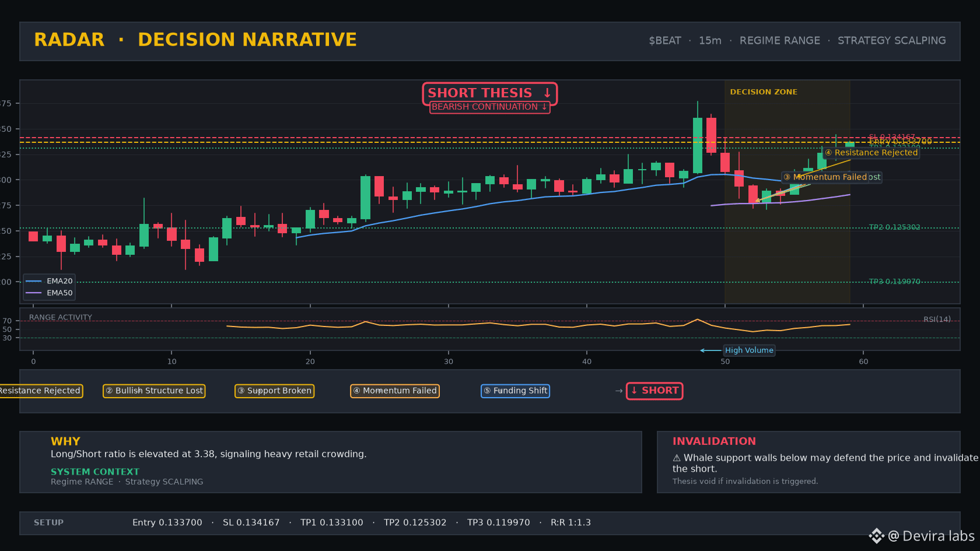Viewport: 980px width, 551px height.
Task: Click the Bullish Structure Lost step badge
Action: click(154, 391)
